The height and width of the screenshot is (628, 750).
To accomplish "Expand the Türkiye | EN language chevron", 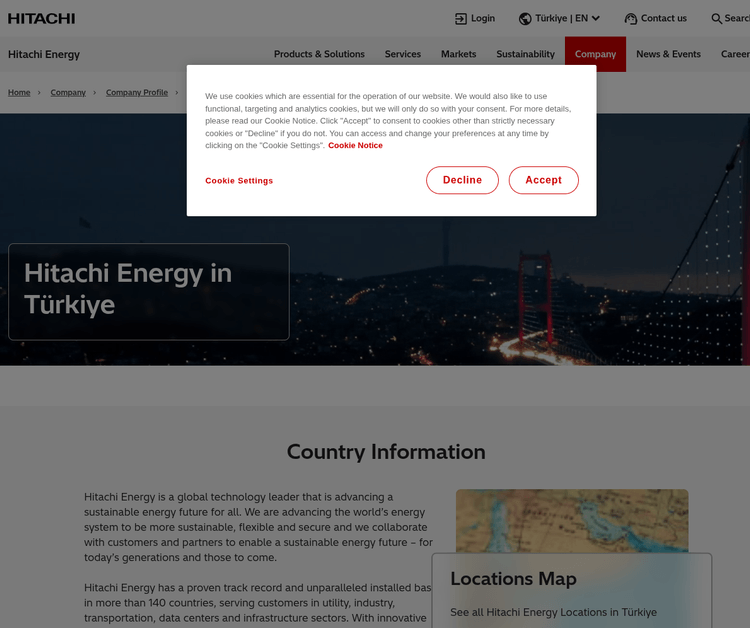I will pos(596,18).
